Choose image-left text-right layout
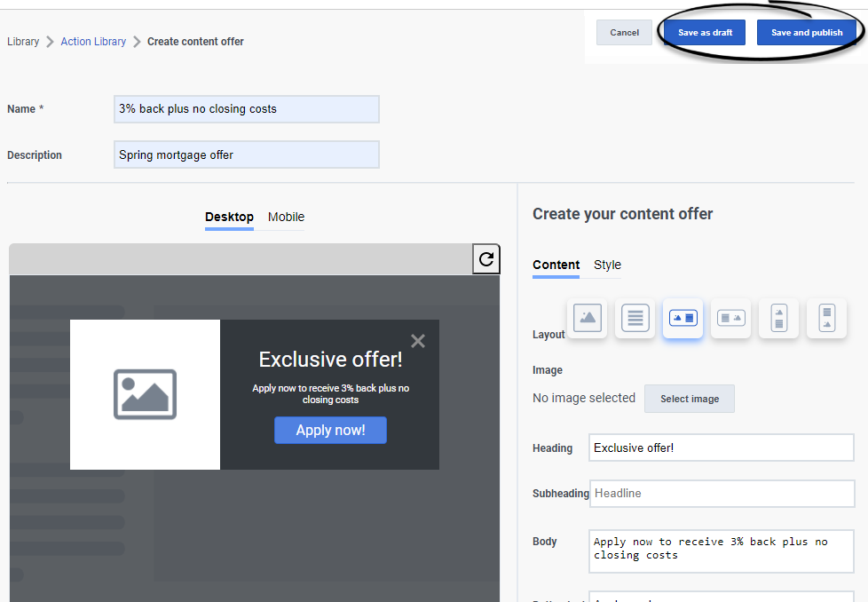Viewport: 868px width, 602px height. point(683,319)
